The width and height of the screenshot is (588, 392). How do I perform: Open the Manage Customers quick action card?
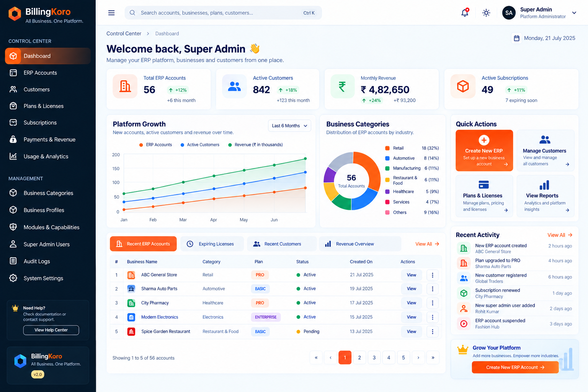click(x=546, y=150)
